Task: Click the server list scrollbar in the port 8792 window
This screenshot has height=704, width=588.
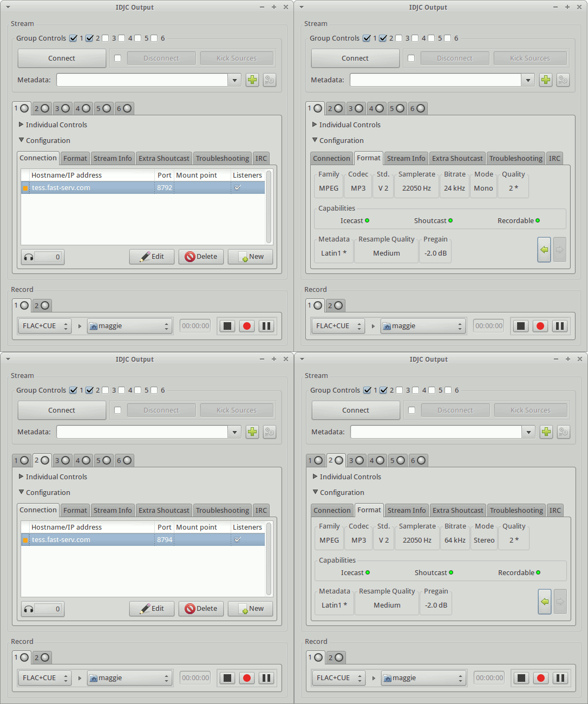Action: tap(269, 206)
